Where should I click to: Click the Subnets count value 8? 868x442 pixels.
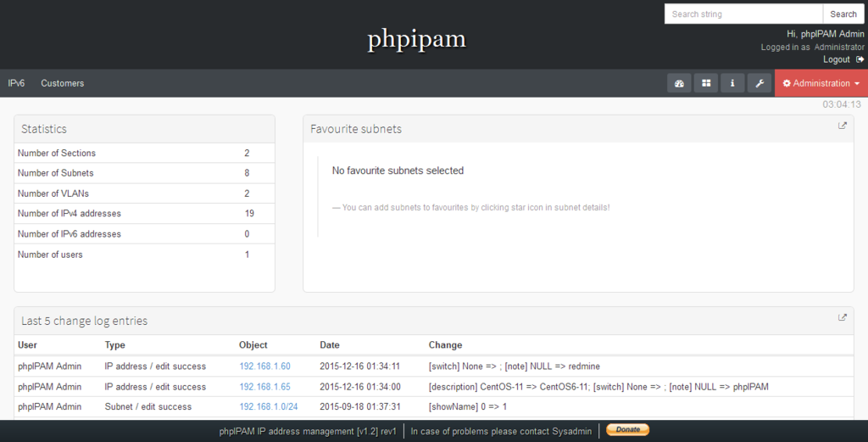247,173
